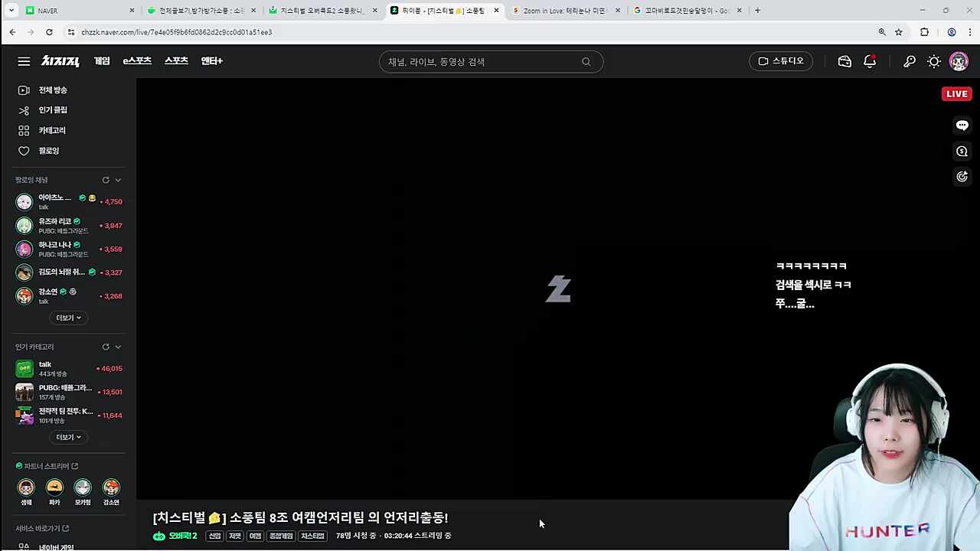Image resolution: width=980 pixels, height=551 pixels.
Task: Refresh the 인기 카테고리 list
Action: [106, 347]
